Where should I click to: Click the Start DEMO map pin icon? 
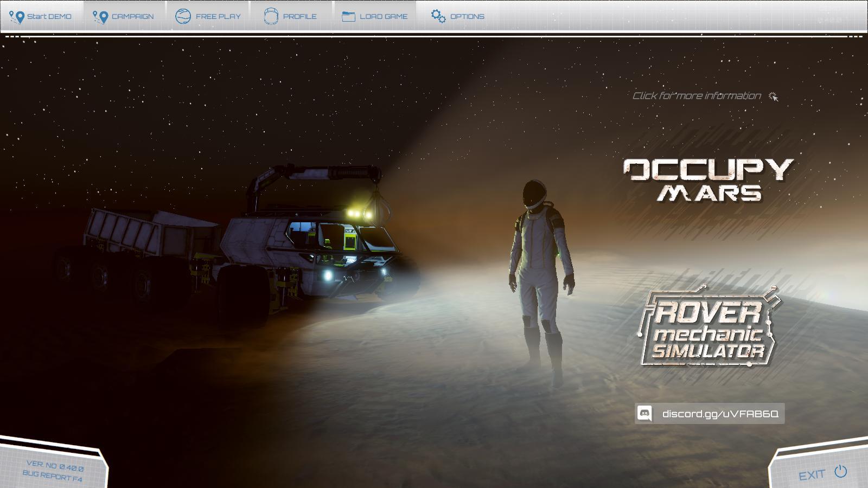tap(17, 17)
